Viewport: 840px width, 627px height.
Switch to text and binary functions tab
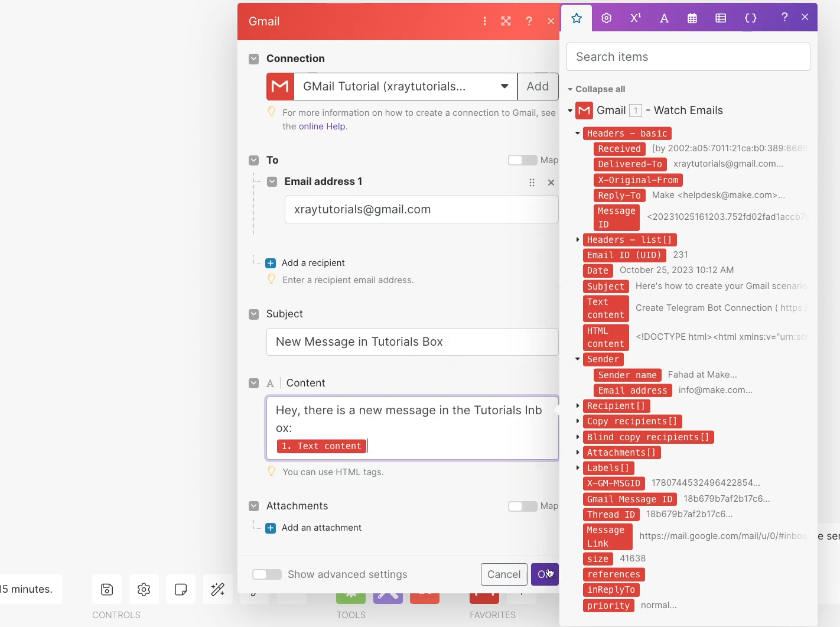665,18
